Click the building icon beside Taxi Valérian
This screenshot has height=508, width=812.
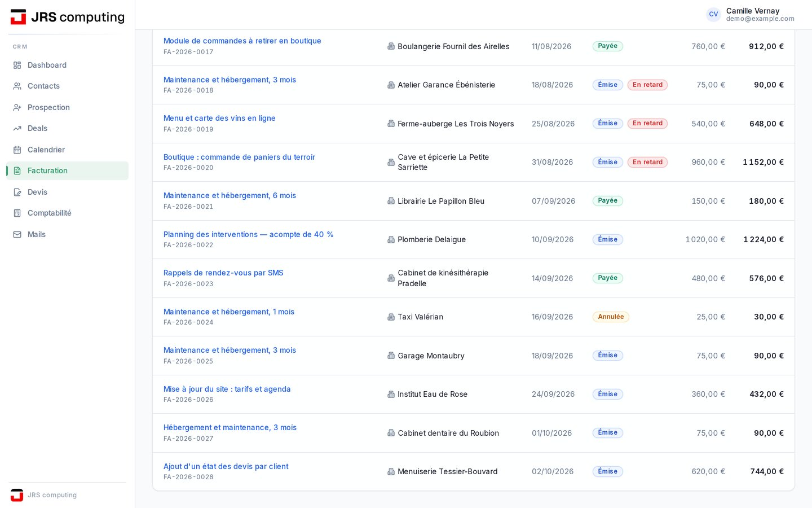coord(391,317)
